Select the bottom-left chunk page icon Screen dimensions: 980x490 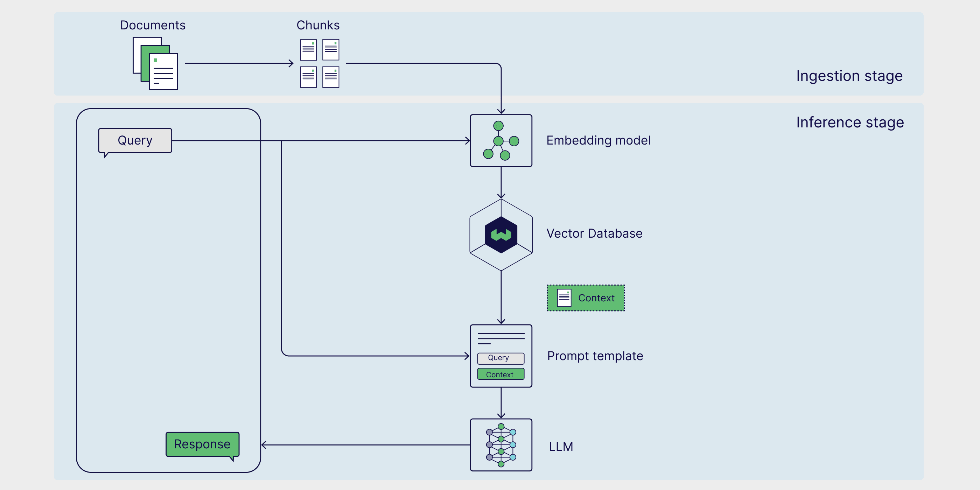point(308,77)
